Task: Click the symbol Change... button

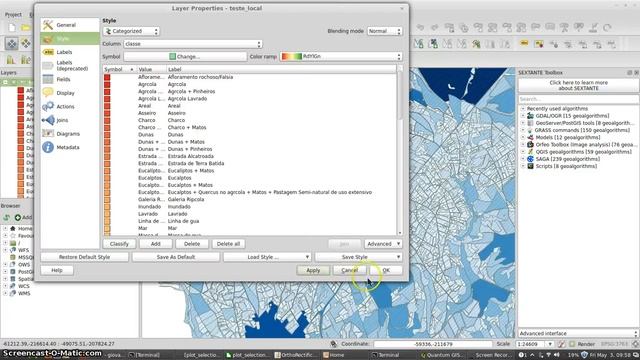Action: point(185,56)
